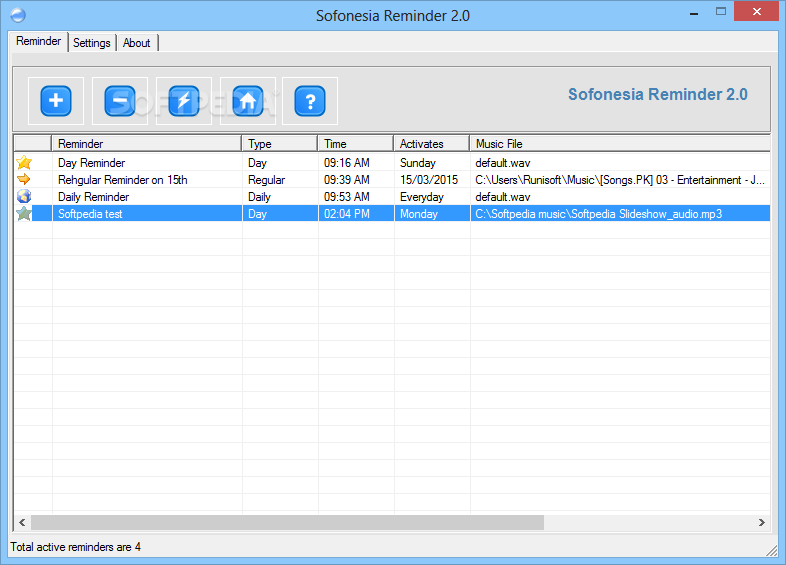The image size is (786, 565).
Task: Click default.wav in the Daily Reminder row
Action: click(502, 197)
